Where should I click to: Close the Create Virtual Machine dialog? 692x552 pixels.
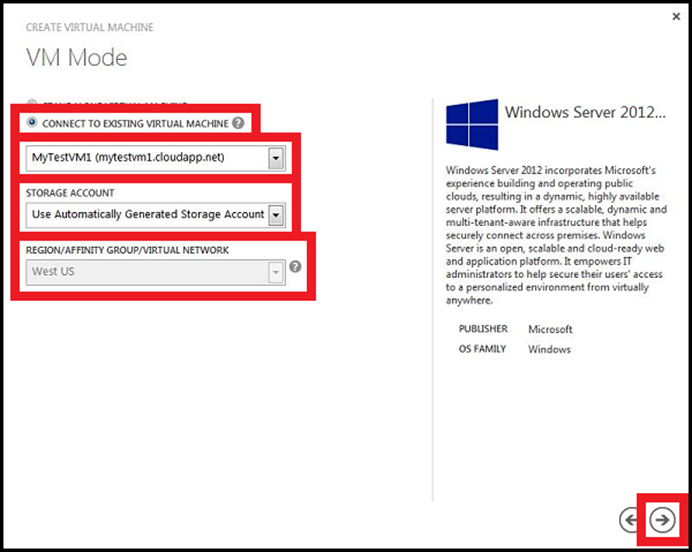click(676, 16)
